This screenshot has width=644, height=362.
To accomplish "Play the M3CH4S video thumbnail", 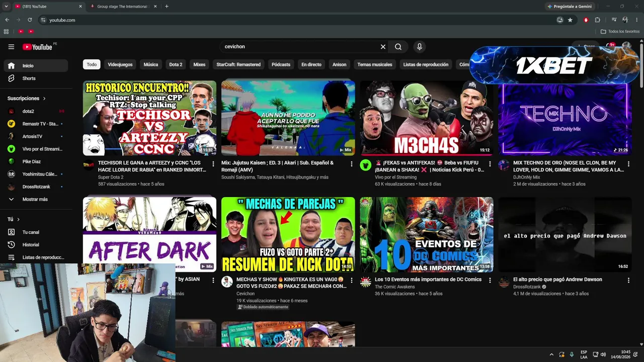I will pyautogui.click(x=427, y=118).
